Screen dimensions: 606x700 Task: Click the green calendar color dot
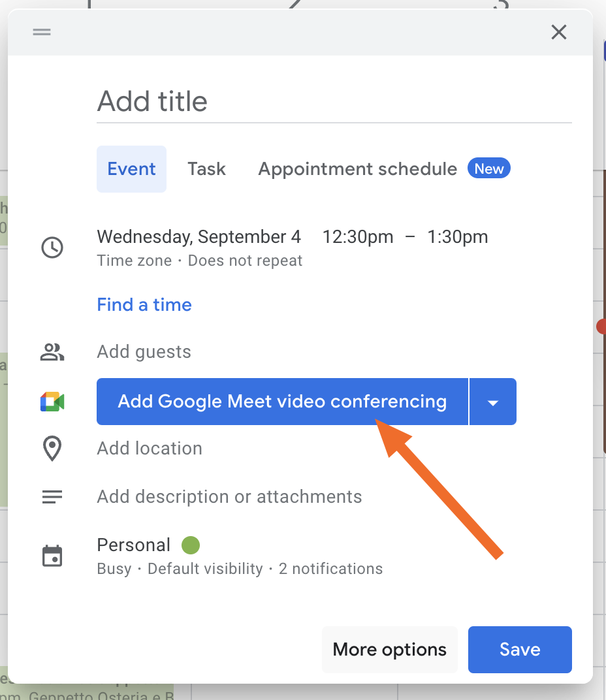[191, 545]
